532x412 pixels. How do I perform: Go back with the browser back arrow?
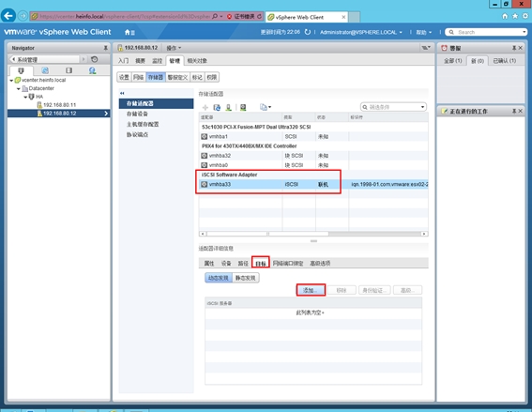8,16
